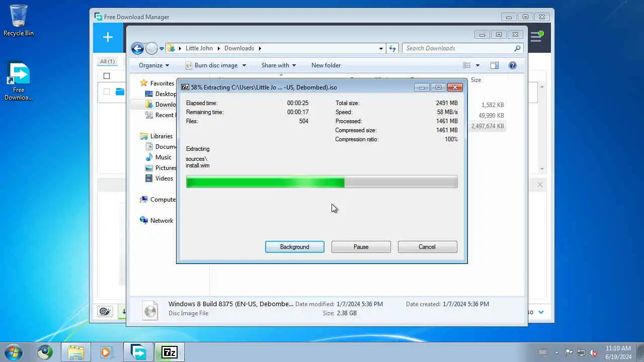Screen dimensions: 644x362
Task: Select FDM All (1) filter tab
Action: coord(107,61)
